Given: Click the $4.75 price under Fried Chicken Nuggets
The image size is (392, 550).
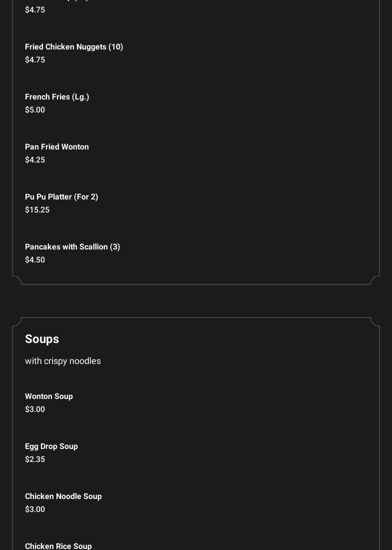Looking at the screenshot, I should pos(35,60).
